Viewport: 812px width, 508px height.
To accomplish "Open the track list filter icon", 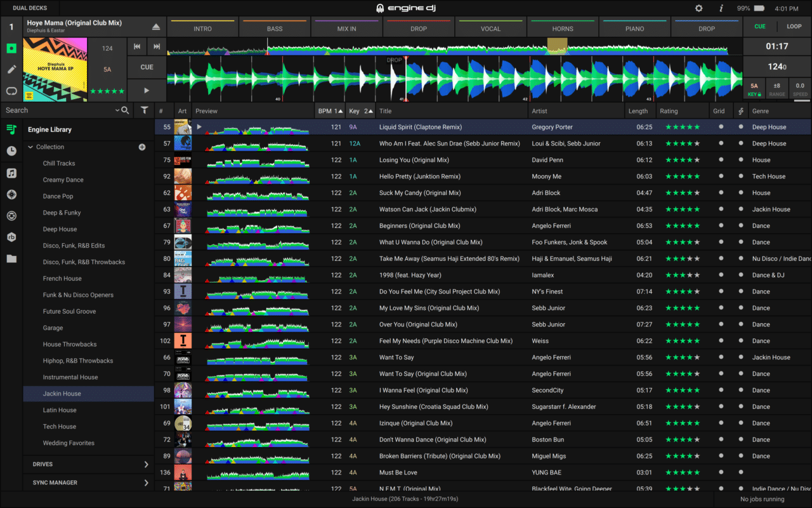I will pos(144,110).
